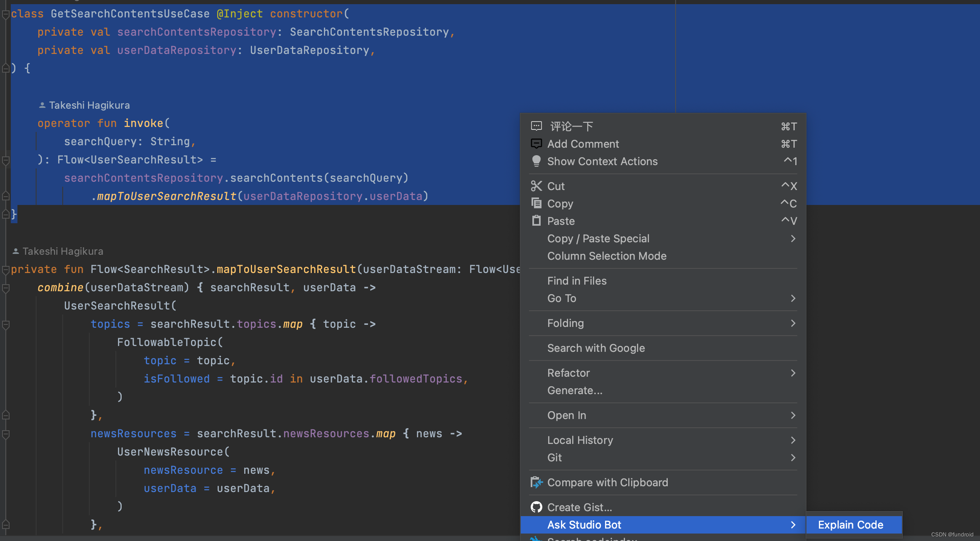Open the Find in Files option
980x541 pixels.
coord(577,281)
